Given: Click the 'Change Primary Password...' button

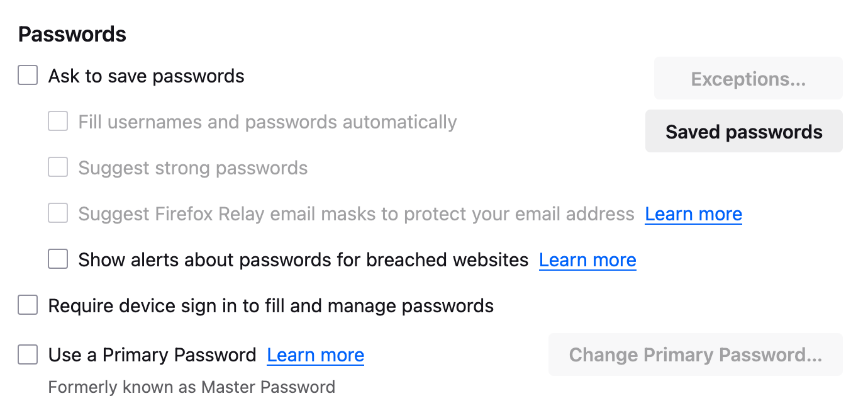Looking at the screenshot, I should pyautogui.click(x=695, y=354).
